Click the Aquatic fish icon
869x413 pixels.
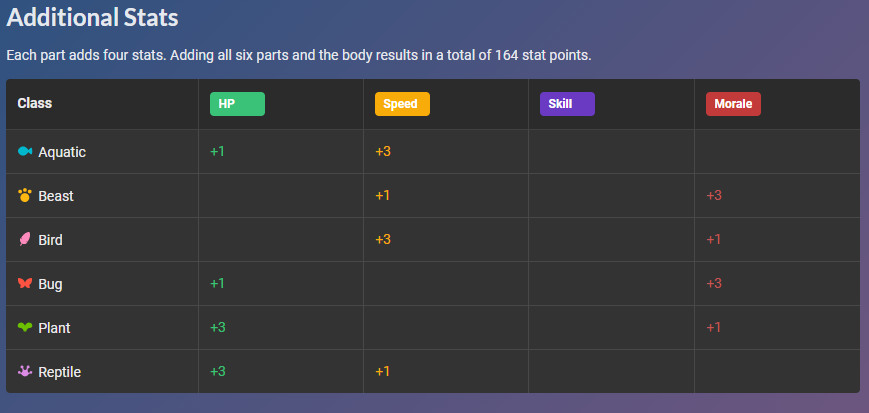[25, 152]
